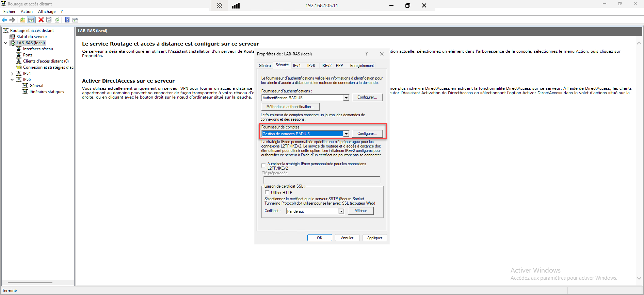Click the blue Back arrow toolbar icon
The image size is (644, 295).
[4, 20]
